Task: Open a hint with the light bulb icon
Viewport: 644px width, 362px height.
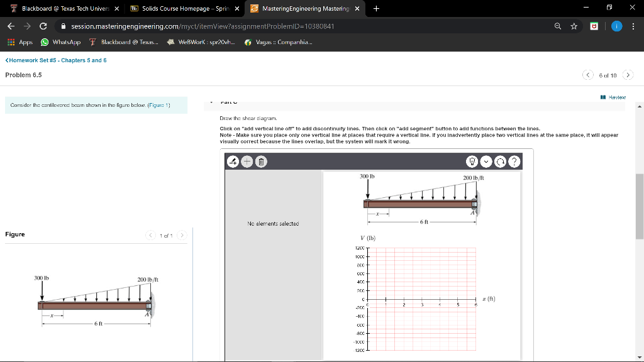Action: (472, 162)
